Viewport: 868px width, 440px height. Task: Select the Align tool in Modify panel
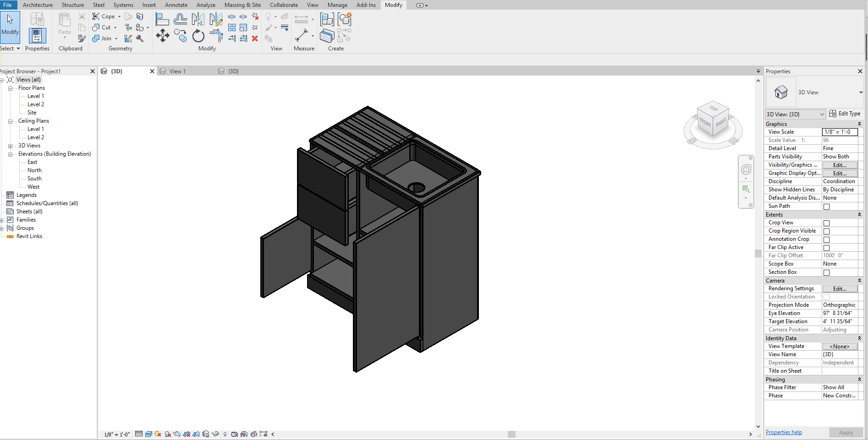tap(163, 20)
